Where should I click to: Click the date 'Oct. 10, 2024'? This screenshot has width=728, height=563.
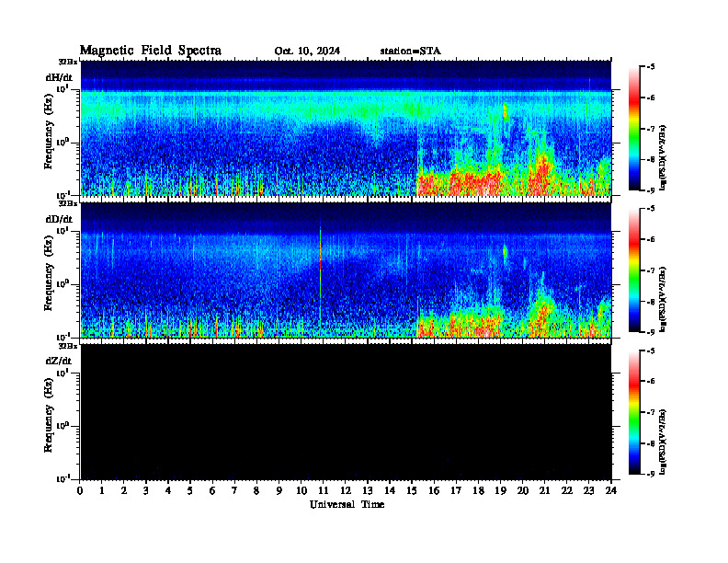click(307, 52)
